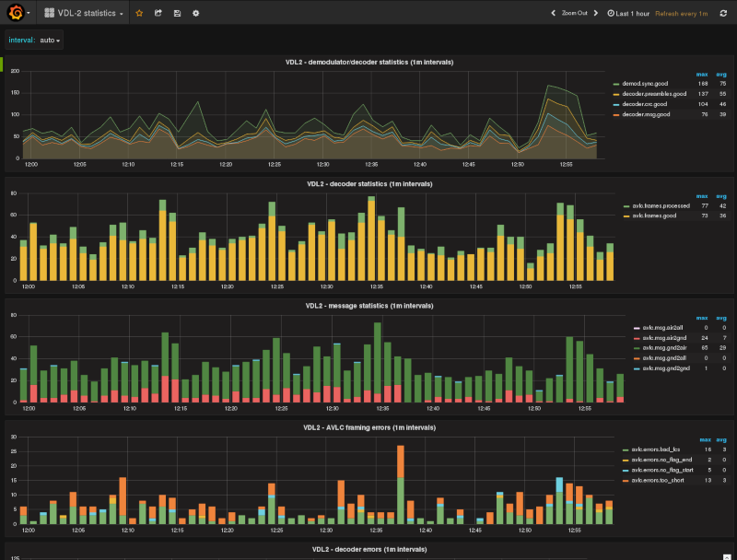Image resolution: width=737 pixels, height=560 pixels.
Task: Open the interval auto dropdown
Action: pos(50,40)
